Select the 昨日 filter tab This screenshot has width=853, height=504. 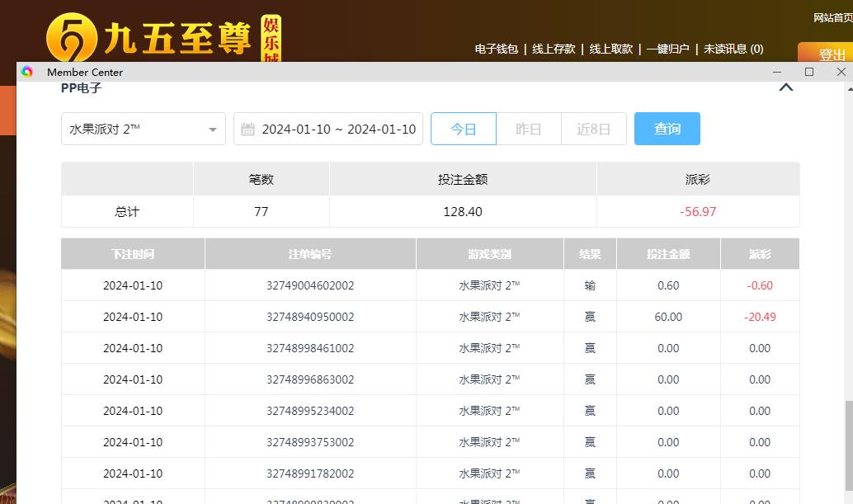pos(528,129)
